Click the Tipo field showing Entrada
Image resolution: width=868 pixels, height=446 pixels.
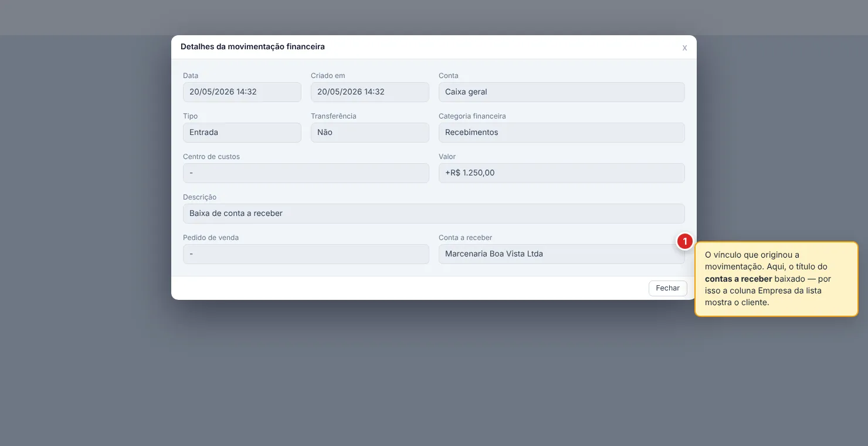click(242, 133)
